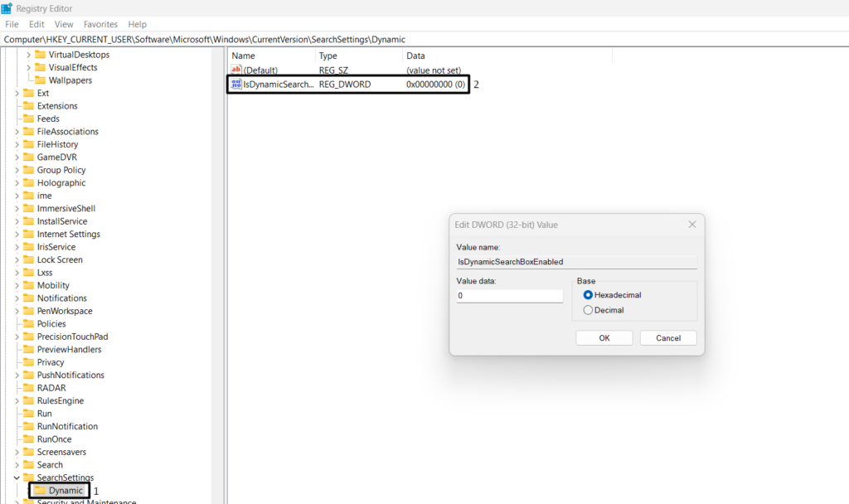
Task: Expand the Mobility key
Action: click(17, 285)
